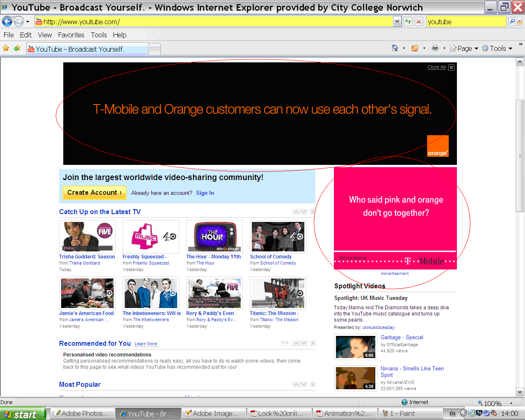Open the File menu
This screenshot has width=525, height=420.
tap(9, 35)
